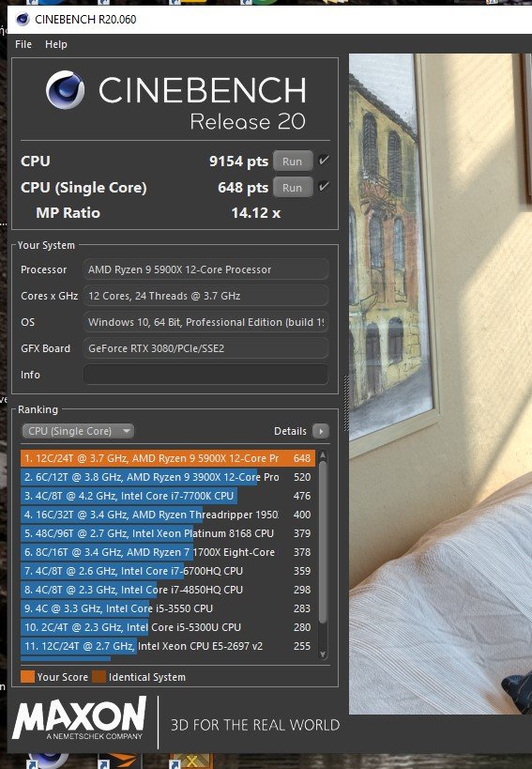Screen dimensions: 532x769
Task: Click the panel divider grip handle
Action: (x=345, y=403)
